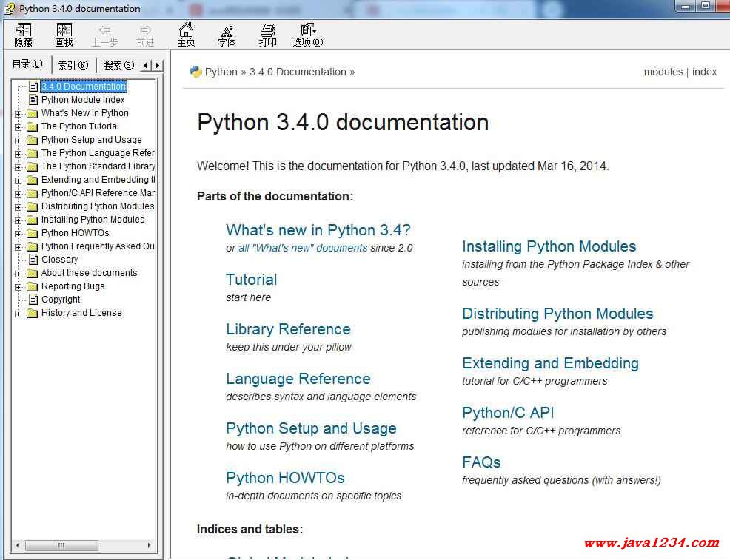Open 3.4.0 Documentation breadcrumb link
The height and width of the screenshot is (560, 730).
coord(298,72)
